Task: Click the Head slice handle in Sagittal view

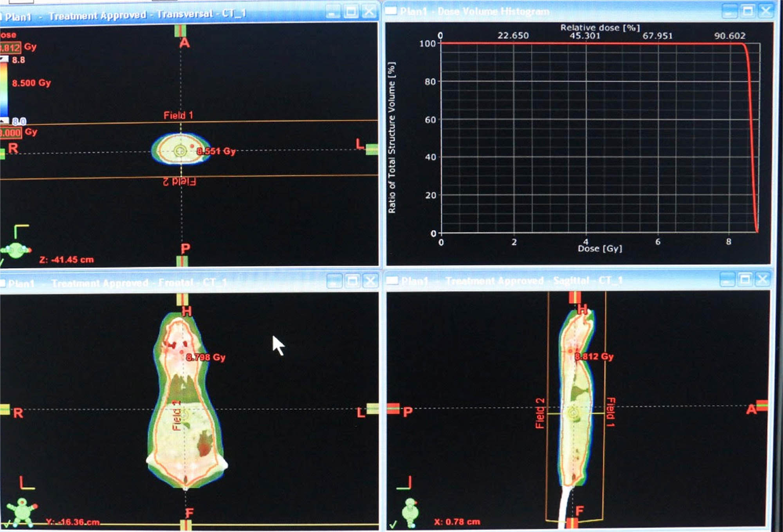Action: pyautogui.click(x=574, y=297)
